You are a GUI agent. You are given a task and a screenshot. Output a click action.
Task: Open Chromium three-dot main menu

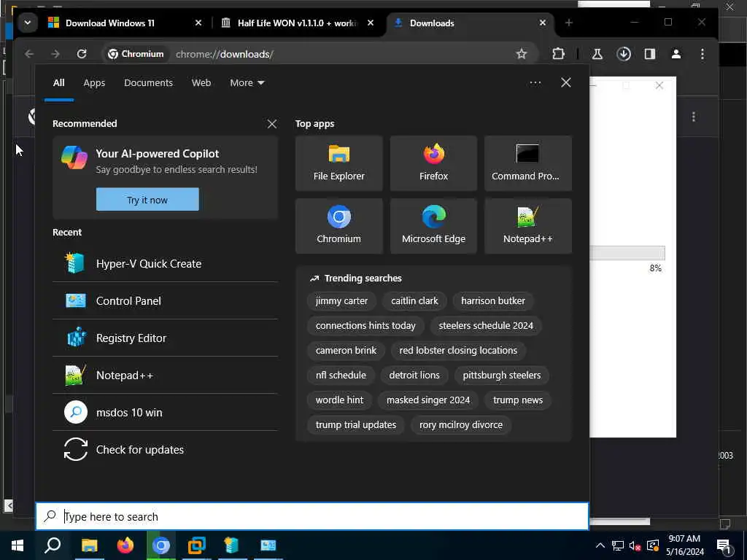coord(703,54)
